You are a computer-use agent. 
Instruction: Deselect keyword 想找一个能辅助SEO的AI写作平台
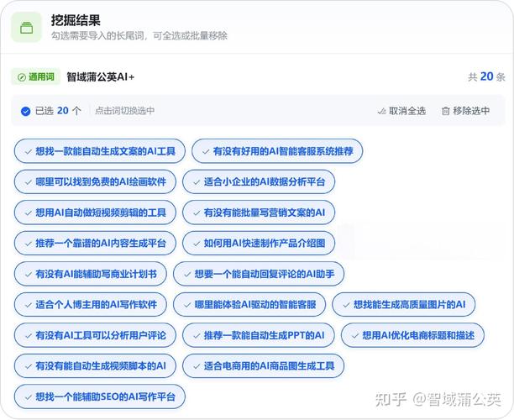100,396
